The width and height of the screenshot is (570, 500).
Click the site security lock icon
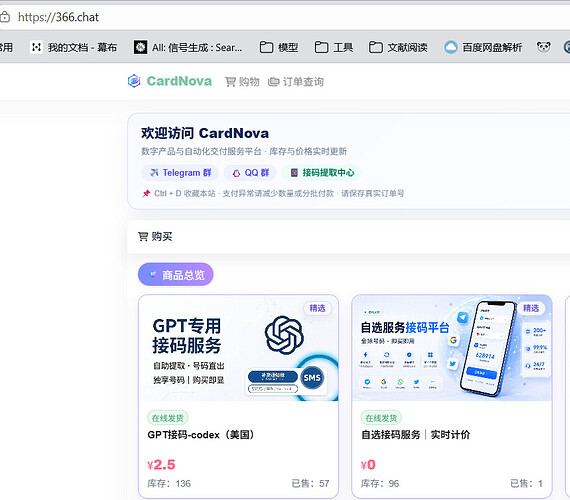click(5, 17)
